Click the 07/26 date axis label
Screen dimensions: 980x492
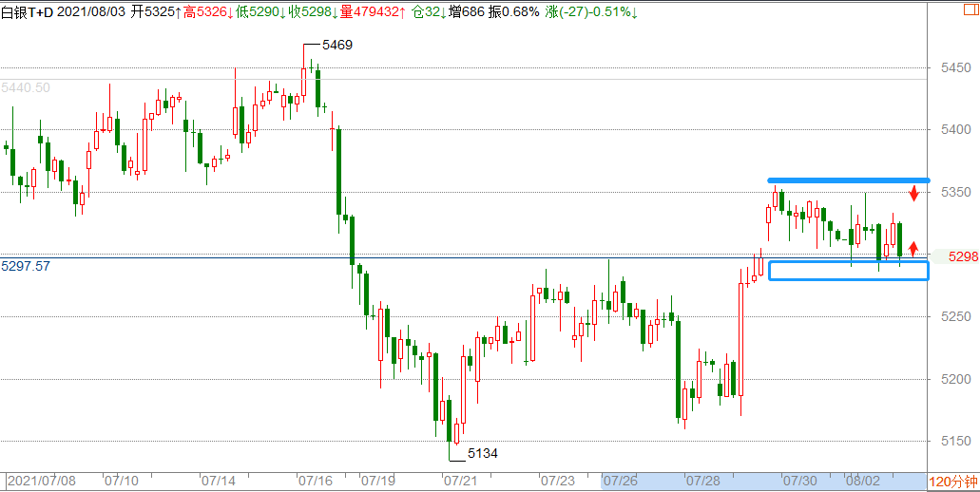[621, 482]
